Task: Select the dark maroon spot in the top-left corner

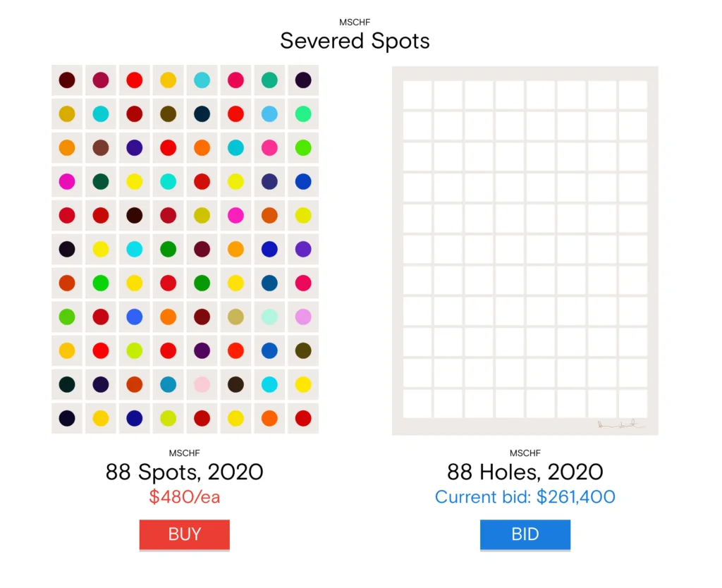Action: pos(67,80)
